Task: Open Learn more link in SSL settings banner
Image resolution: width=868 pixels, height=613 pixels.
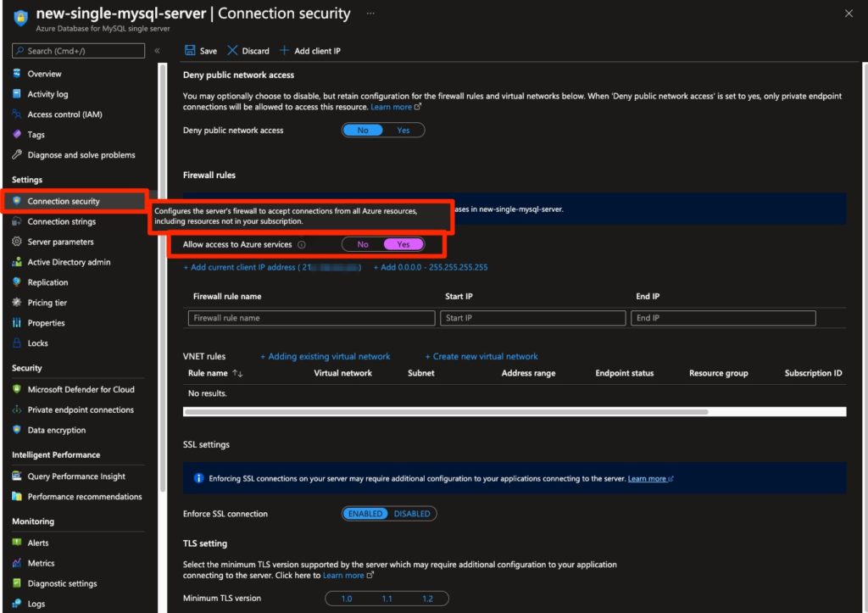Action: tap(650, 478)
